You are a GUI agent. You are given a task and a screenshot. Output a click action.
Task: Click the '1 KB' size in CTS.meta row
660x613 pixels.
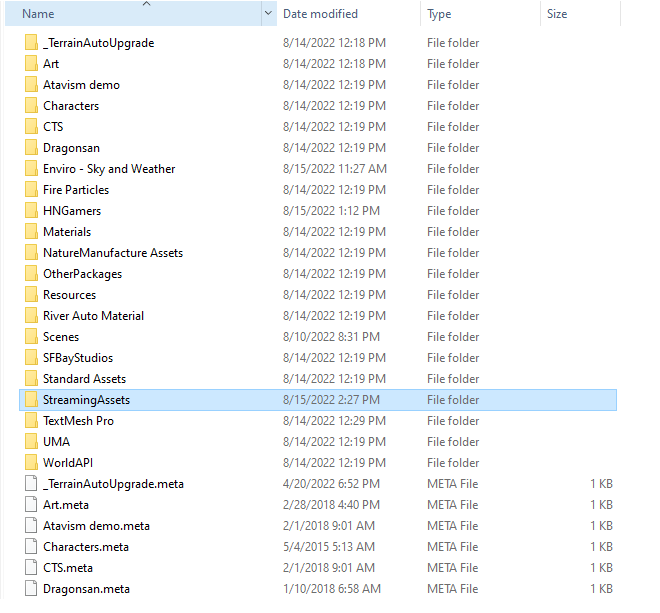tap(601, 568)
